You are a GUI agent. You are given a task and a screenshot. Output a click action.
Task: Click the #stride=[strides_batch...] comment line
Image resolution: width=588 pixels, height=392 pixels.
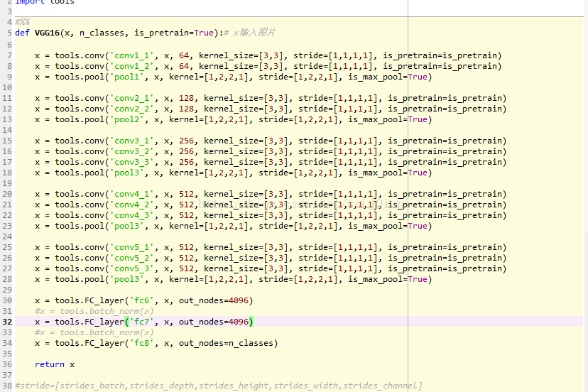(x=219, y=386)
